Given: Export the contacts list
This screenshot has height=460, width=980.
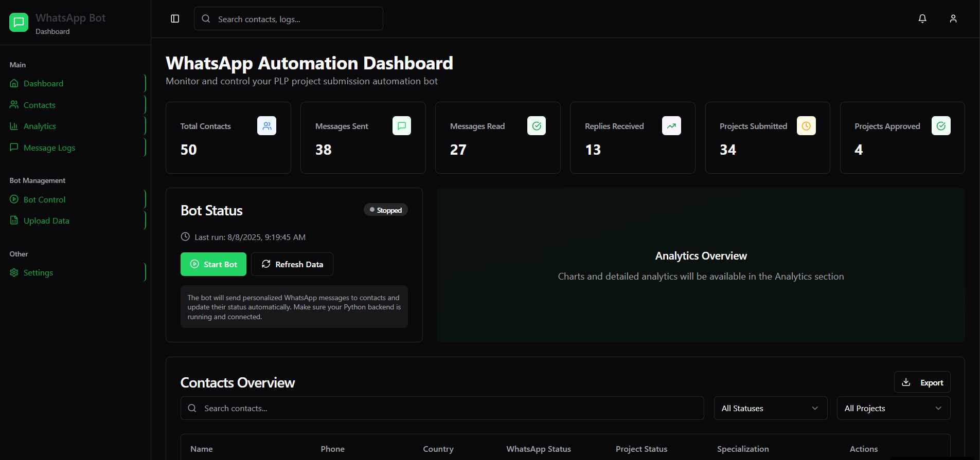Looking at the screenshot, I should click(x=922, y=382).
